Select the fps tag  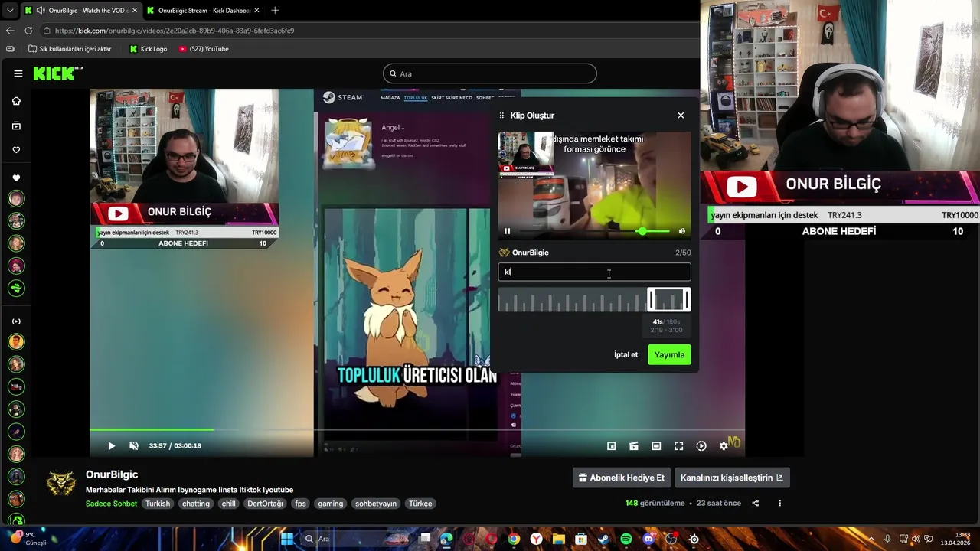click(x=301, y=504)
